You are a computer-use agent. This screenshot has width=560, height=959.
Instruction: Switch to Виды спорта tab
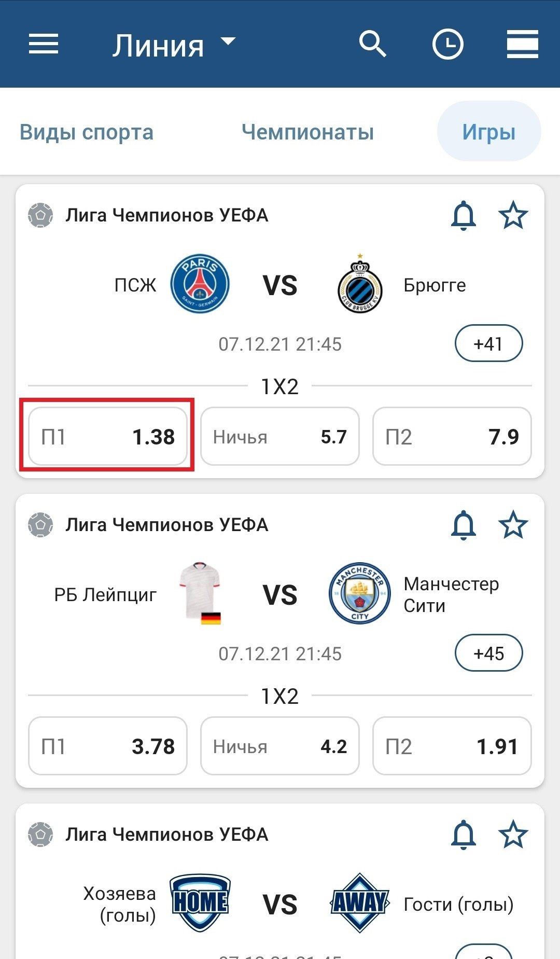tap(87, 132)
